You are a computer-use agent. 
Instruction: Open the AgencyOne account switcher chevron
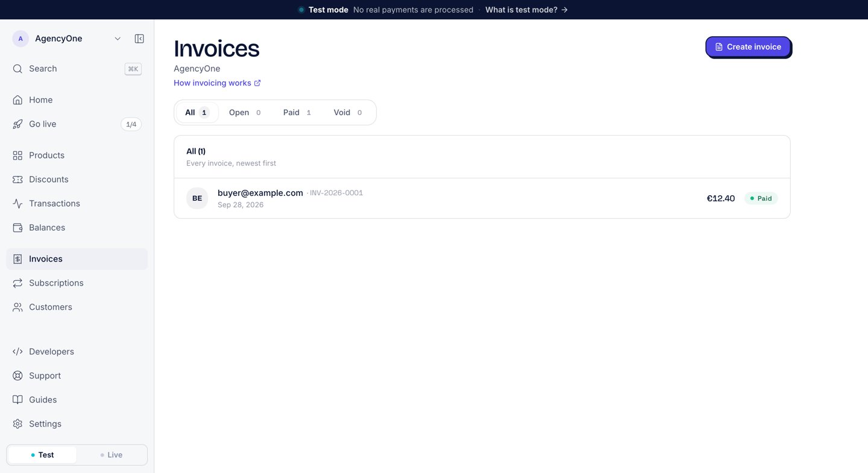(x=118, y=39)
